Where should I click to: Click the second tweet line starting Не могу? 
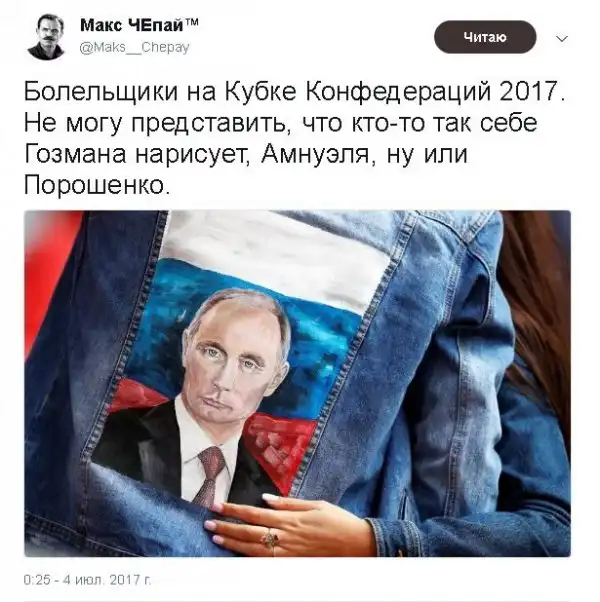pyautogui.click(x=280, y=124)
